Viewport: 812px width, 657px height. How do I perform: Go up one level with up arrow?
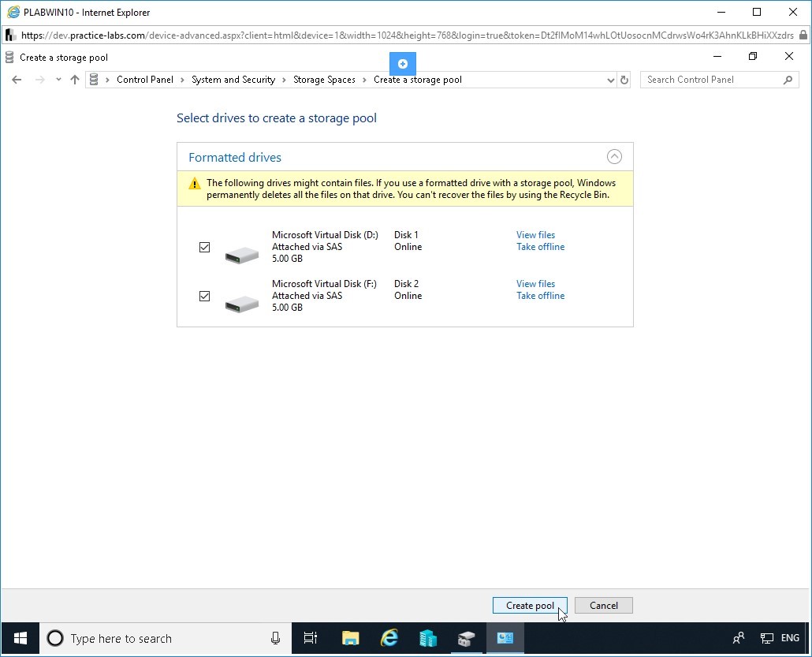75,80
